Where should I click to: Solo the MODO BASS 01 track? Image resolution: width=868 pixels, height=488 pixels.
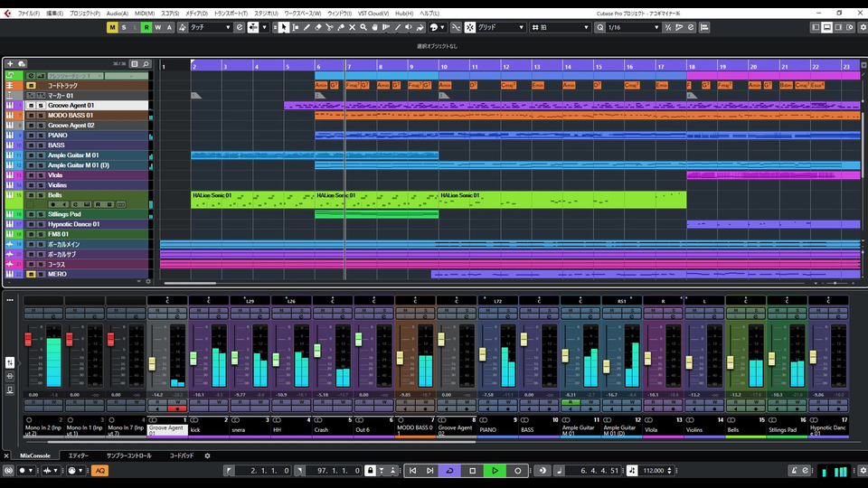coord(40,116)
